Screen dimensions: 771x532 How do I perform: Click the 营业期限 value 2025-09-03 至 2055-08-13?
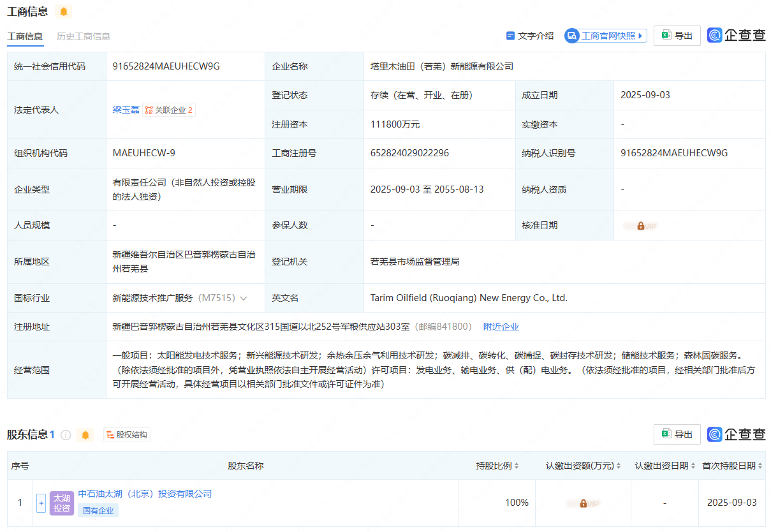[427, 189]
